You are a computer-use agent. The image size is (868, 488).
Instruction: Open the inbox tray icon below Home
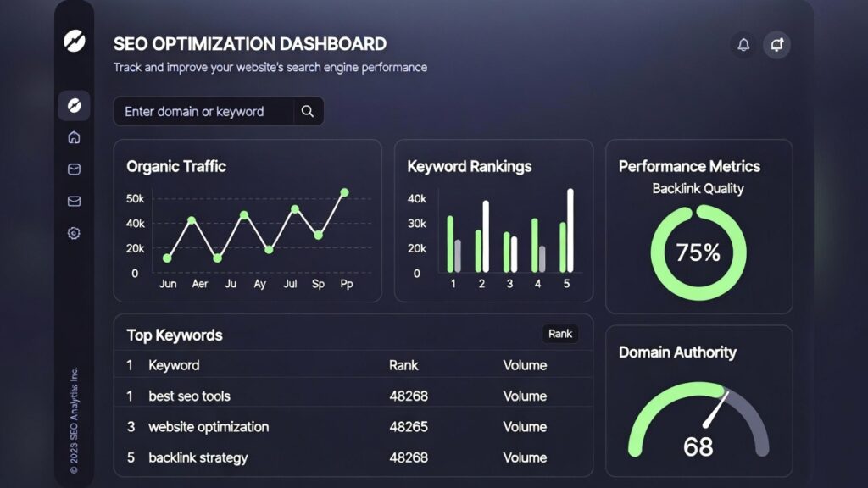74,169
